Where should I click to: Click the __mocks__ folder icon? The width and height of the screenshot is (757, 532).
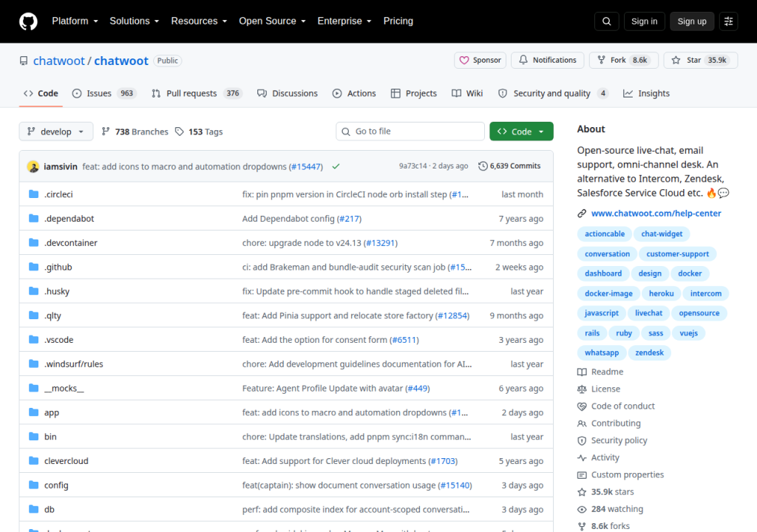pyautogui.click(x=33, y=388)
